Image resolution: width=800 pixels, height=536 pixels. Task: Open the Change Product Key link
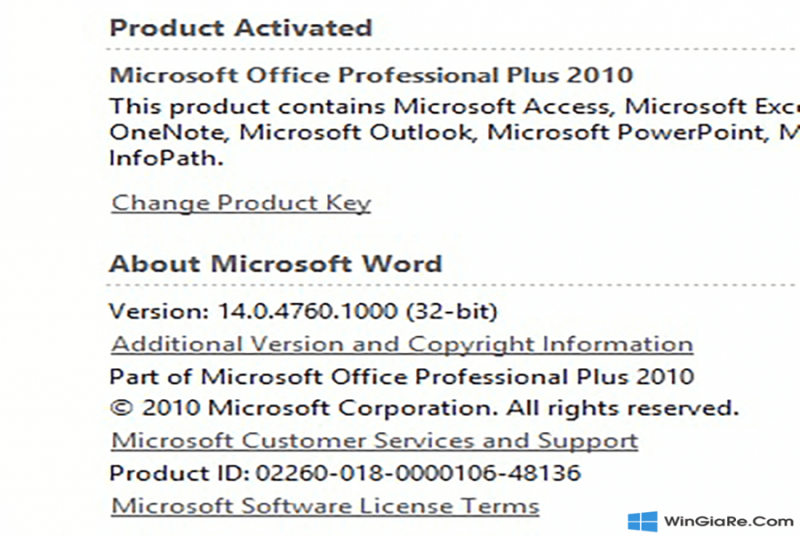click(241, 203)
